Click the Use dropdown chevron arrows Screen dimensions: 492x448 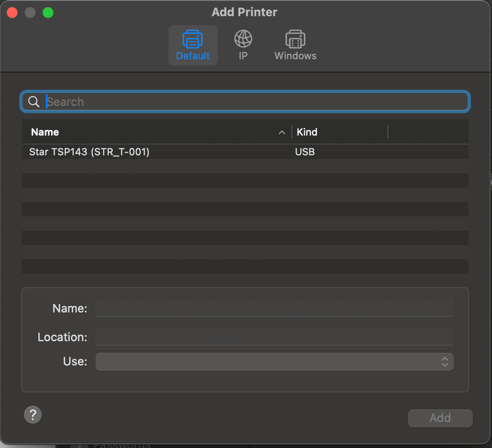click(445, 362)
